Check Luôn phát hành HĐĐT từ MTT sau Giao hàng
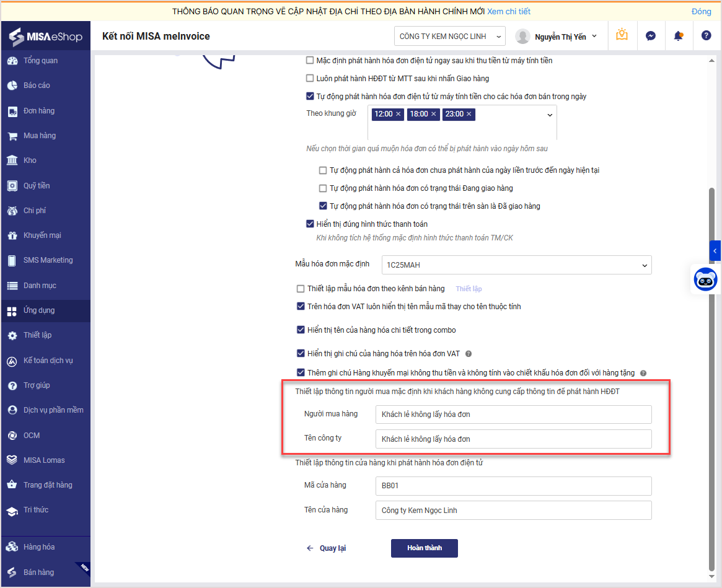 point(310,78)
